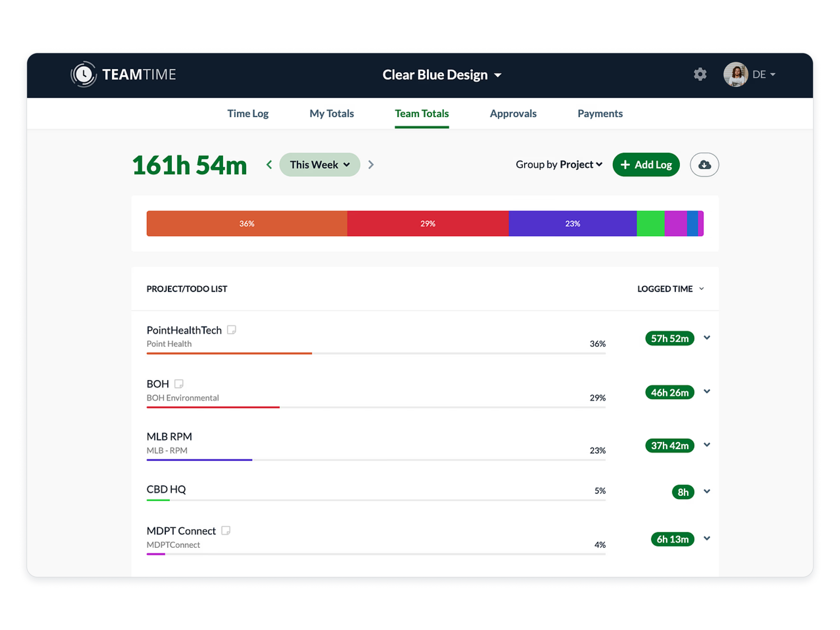Screen dimensions: 840x630
Task: Click the 161h 54m total time
Action: (x=190, y=165)
